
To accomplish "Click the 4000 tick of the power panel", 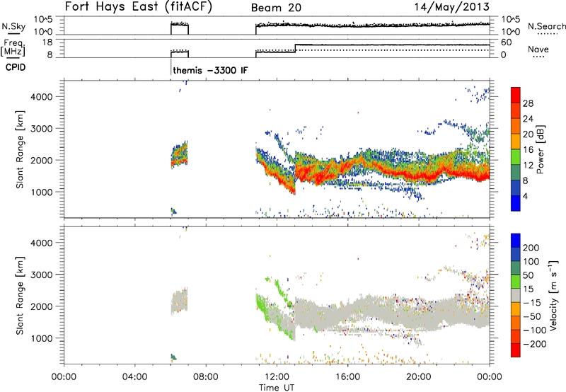I will pyautogui.click(x=41, y=97).
